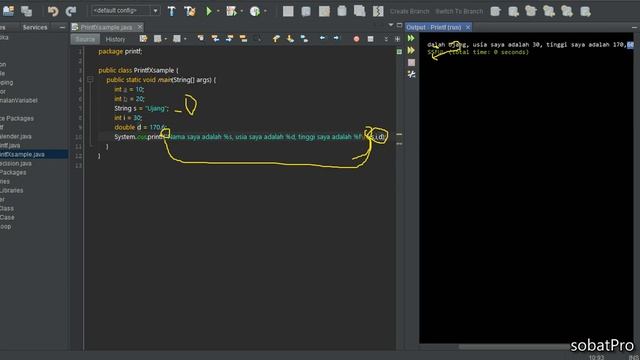The width and height of the screenshot is (640, 360).
Task: Click the Switch To Branch button
Action: click(459, 11)
